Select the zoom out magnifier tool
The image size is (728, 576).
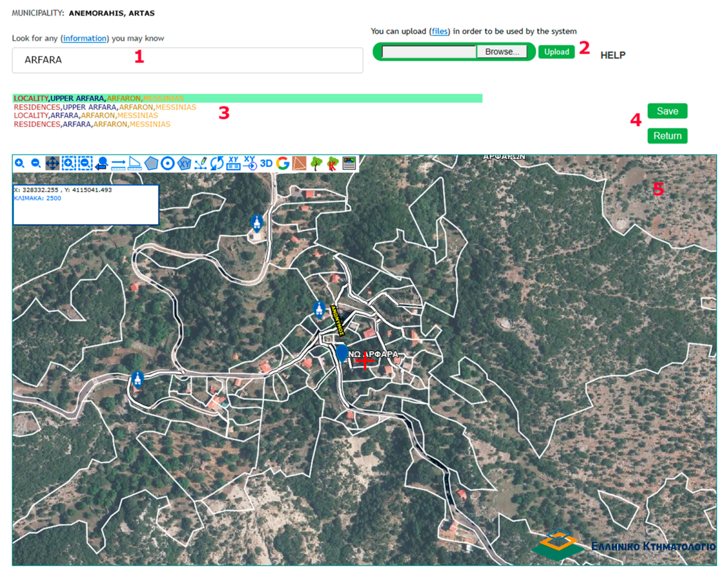[x=36, y=163]
